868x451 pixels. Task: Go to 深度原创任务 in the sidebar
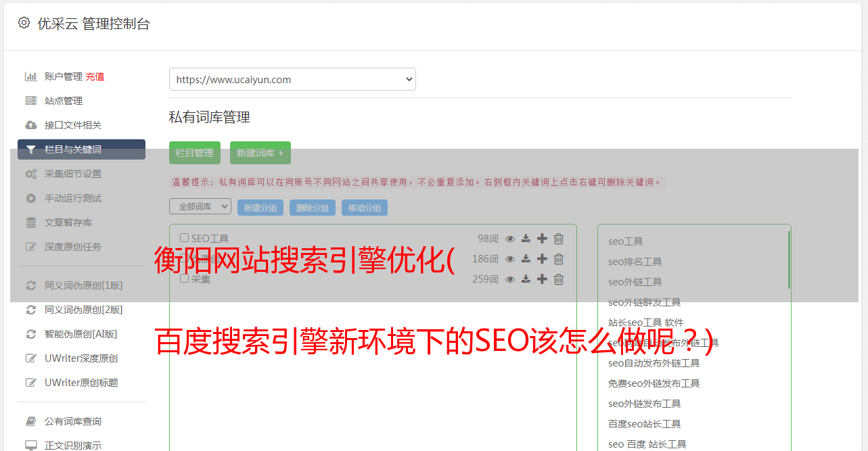click(73, 247)
